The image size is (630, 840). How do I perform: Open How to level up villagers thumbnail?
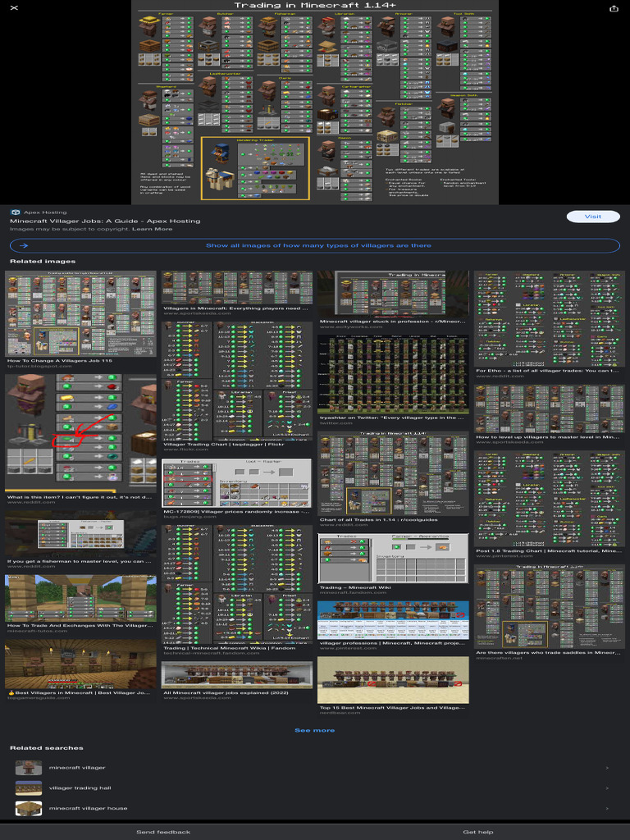click(x=549, y=409)
